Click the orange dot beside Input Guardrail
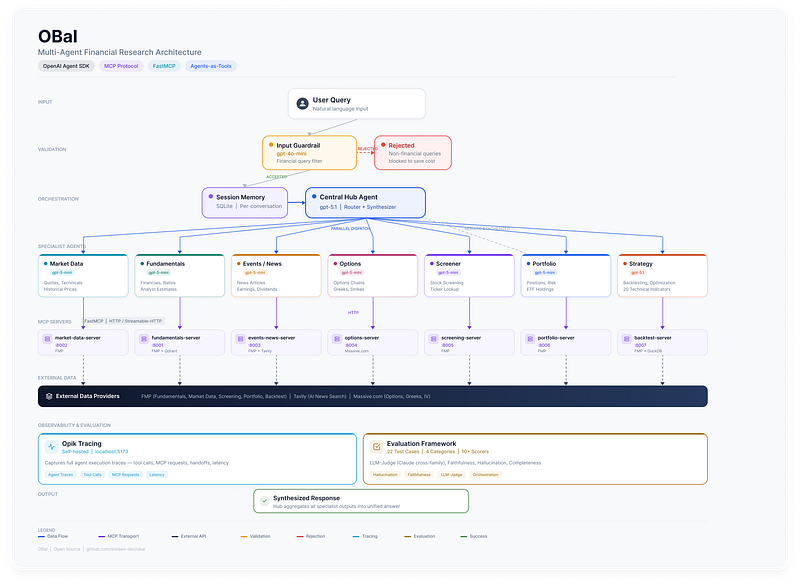Viewport: 800px width, 584px height. click(271, 145)
